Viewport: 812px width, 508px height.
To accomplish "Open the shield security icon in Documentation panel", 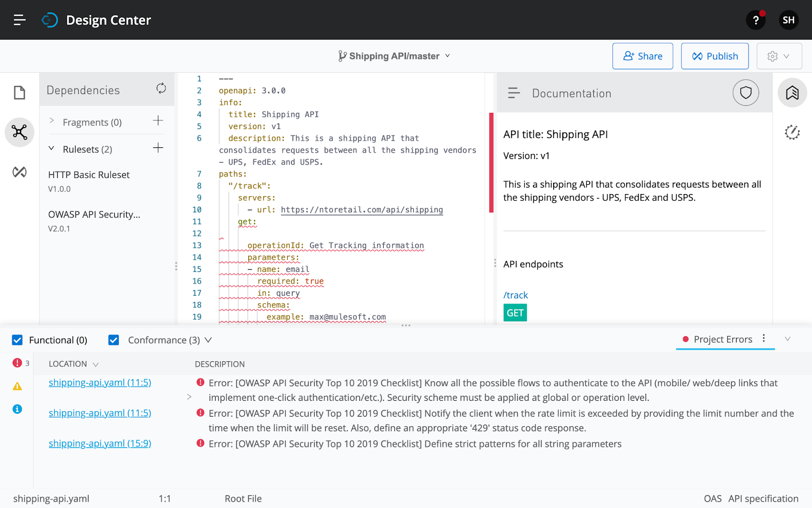I will tap(746, 92).
